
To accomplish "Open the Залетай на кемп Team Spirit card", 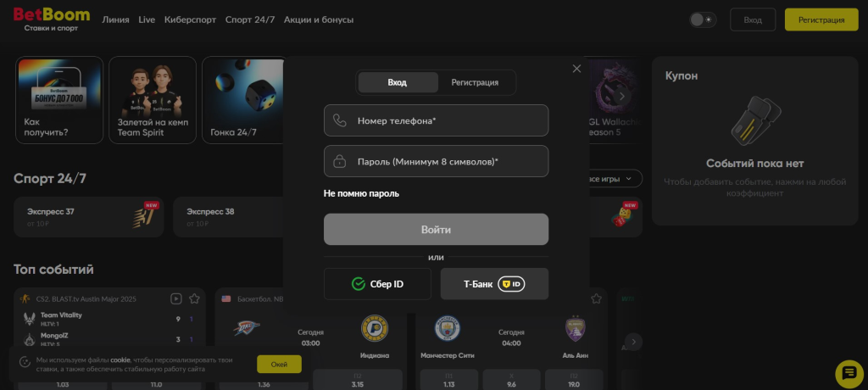I will click(153, 100).
